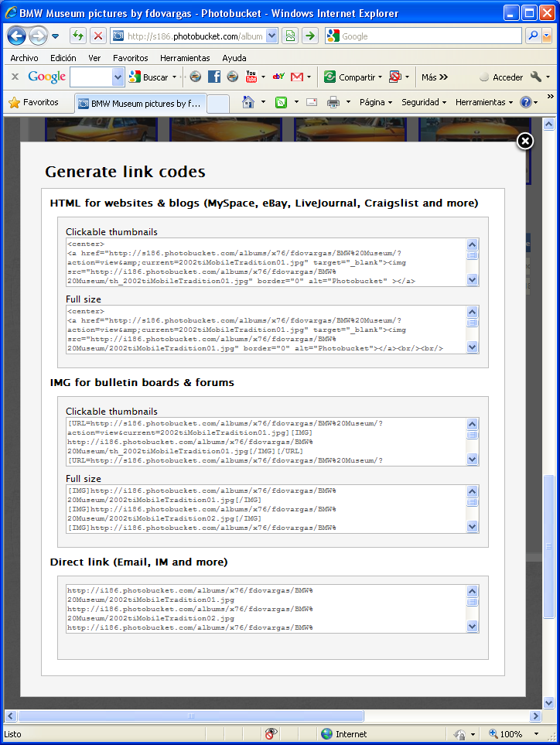Click the red Stop loading icon

click(98, 36)
